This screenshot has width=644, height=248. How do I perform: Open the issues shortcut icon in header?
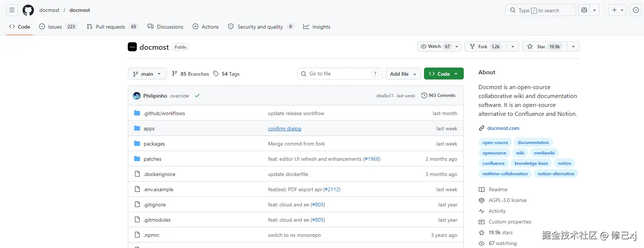(636, 10)
